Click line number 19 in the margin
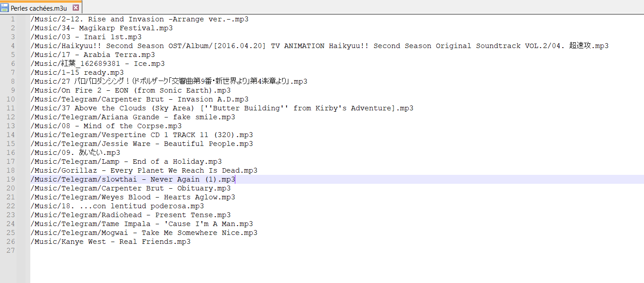644x283 pixels. pyautogui.click(x=11, y=179)
